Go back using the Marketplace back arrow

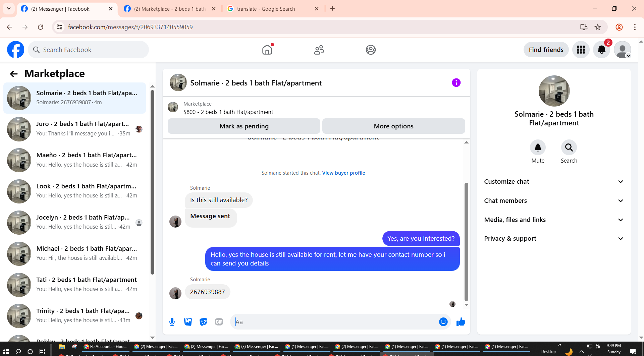[14, 74]
